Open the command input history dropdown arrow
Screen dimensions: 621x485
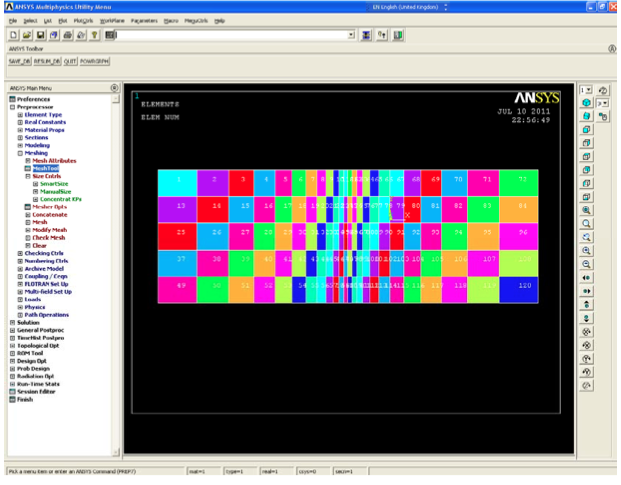point(351,35)
